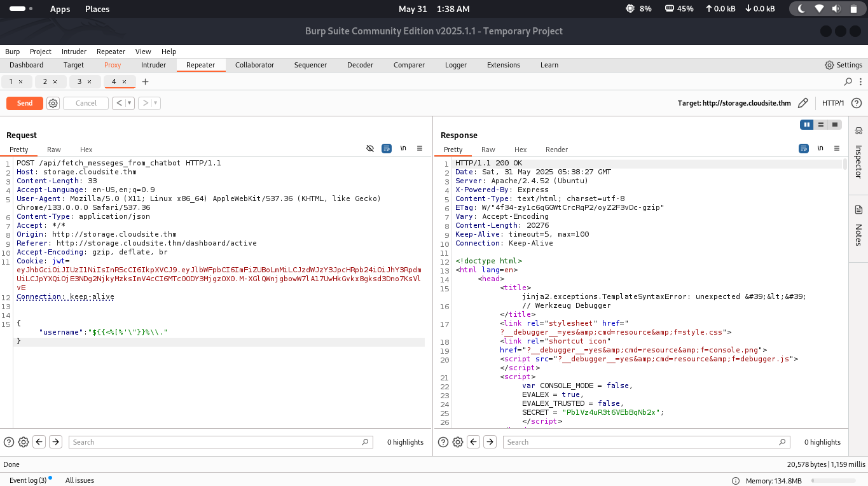This screenshot has height=486, width=868.
Task: Click the Response search input field
Action: pyautogui.click(x=646, y=442)
